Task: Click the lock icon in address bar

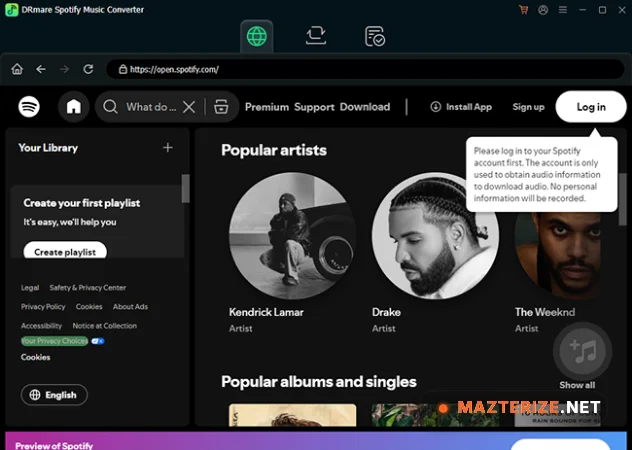Action: coord(123,69)
